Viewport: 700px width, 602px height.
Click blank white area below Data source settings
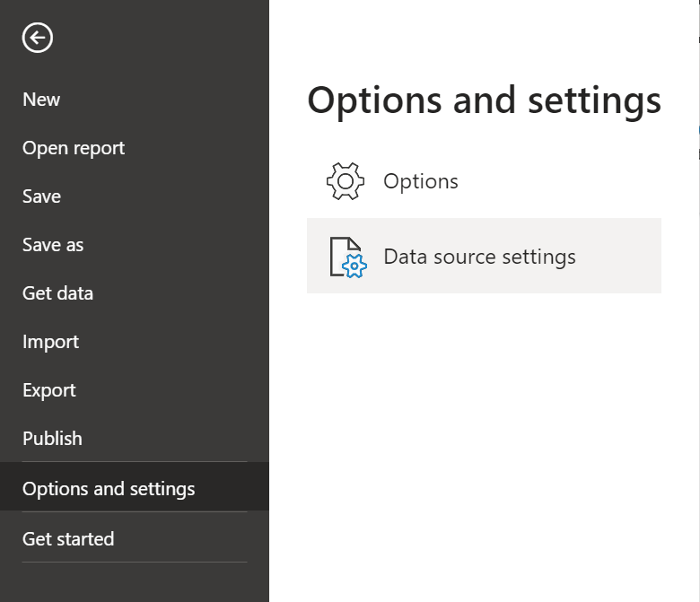[485, 431]
